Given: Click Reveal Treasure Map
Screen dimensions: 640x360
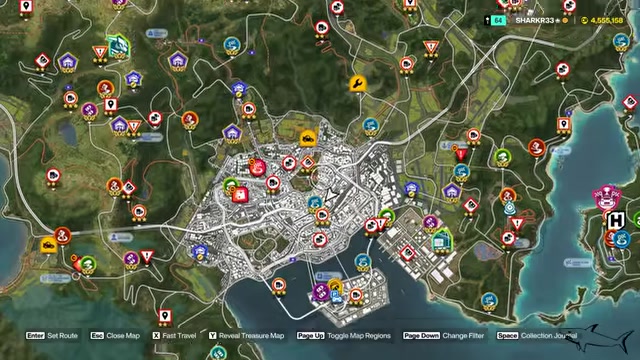Looking at the screenshot, I should (247, 336).
